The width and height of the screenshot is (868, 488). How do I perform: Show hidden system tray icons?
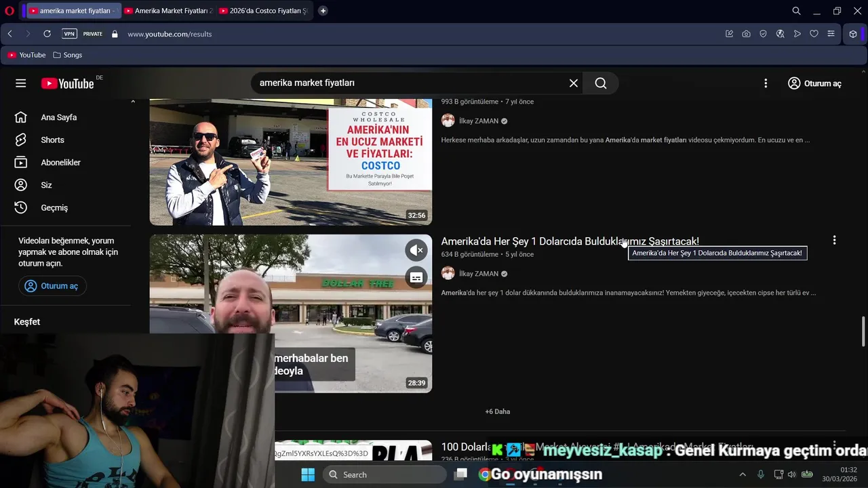point(743,474)
